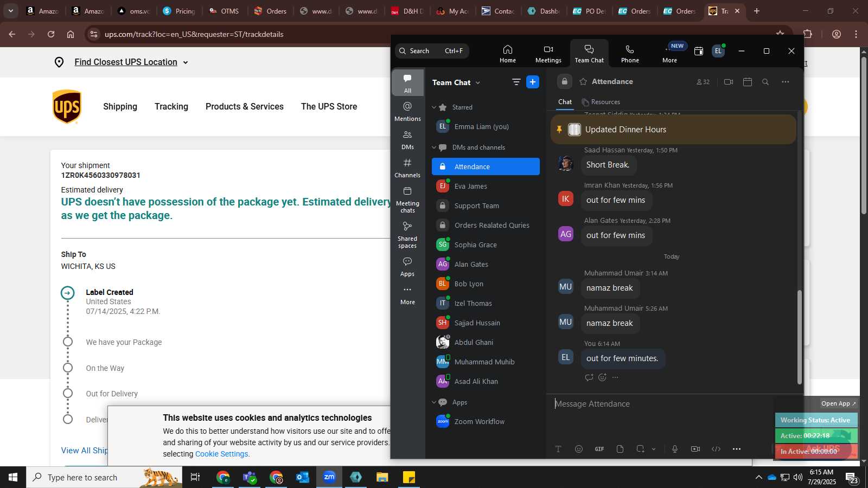Open Emma Liam profile avatar in top bar
The height and width of the screenshot is (488, 868).
(718, 51)
